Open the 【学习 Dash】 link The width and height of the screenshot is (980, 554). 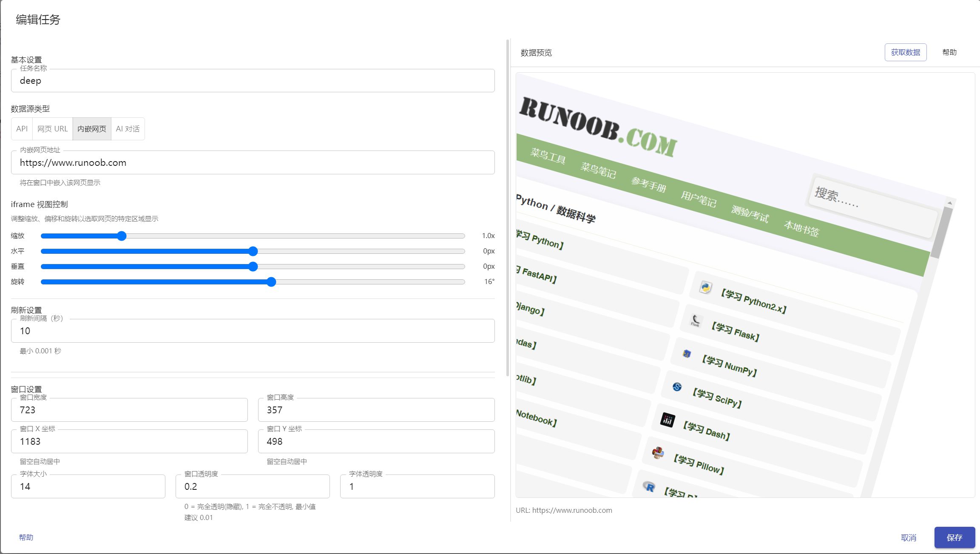click(x=706, y=431)
